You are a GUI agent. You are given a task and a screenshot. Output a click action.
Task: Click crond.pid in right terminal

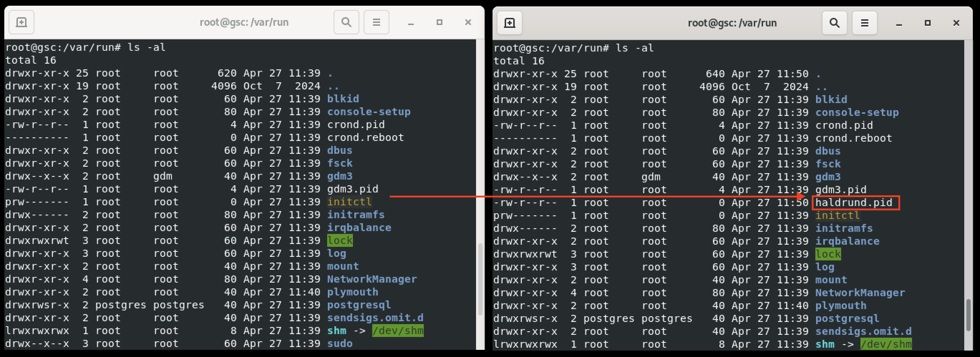844,126
